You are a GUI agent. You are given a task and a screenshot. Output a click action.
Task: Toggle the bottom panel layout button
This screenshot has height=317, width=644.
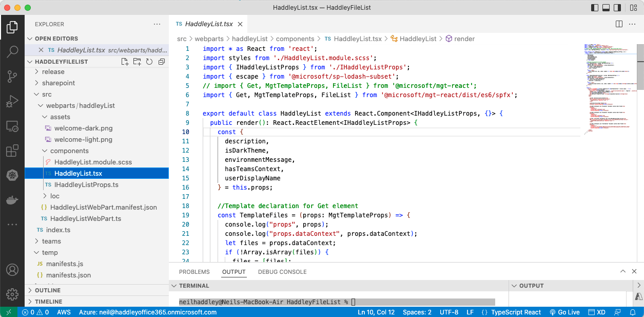point(606,8)
